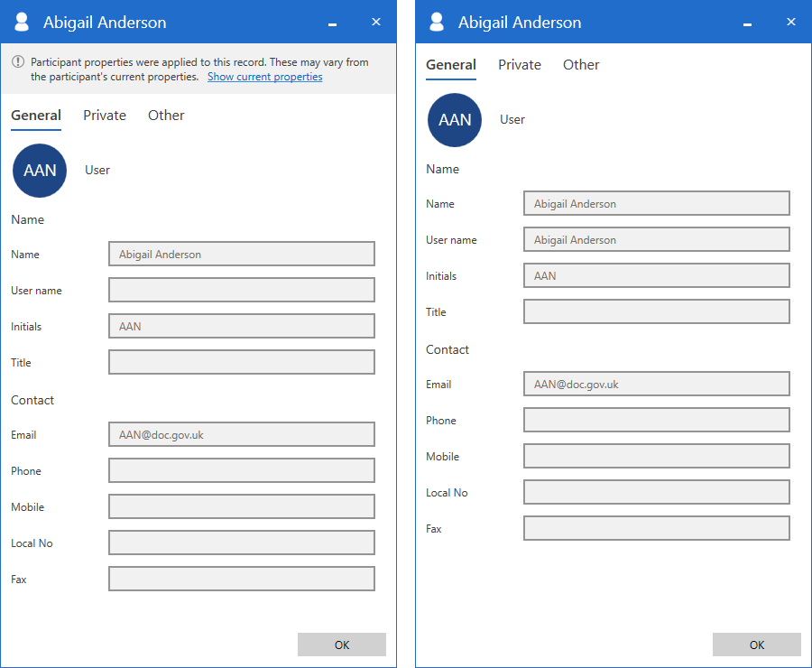Focus the Phone field in the left dialog
This screenshot has height=668, width=812.
click(x=241, y=470)
